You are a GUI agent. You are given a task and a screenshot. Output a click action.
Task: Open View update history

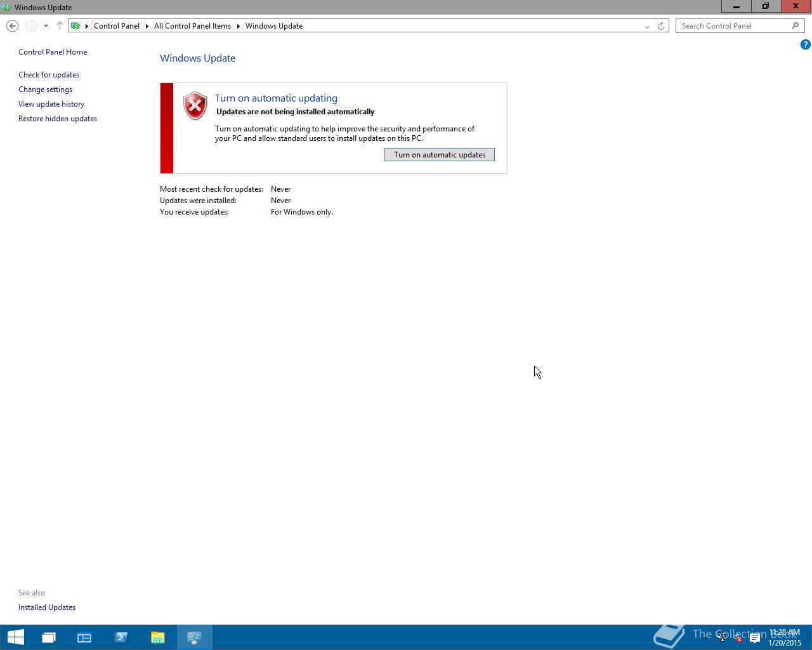click(x=51, y=104)
